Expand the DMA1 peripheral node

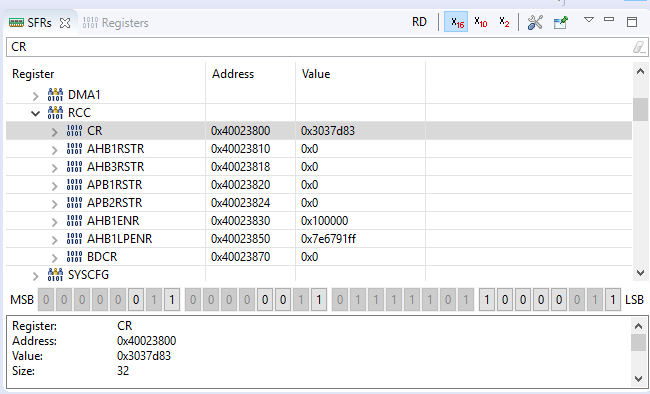click(x=36, y=96)
